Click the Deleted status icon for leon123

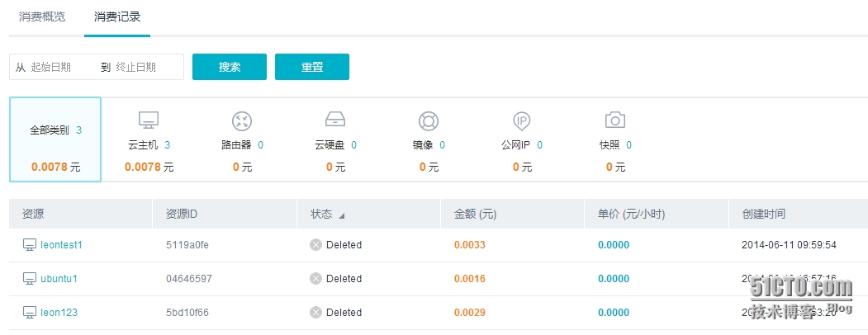coord(315,313)
